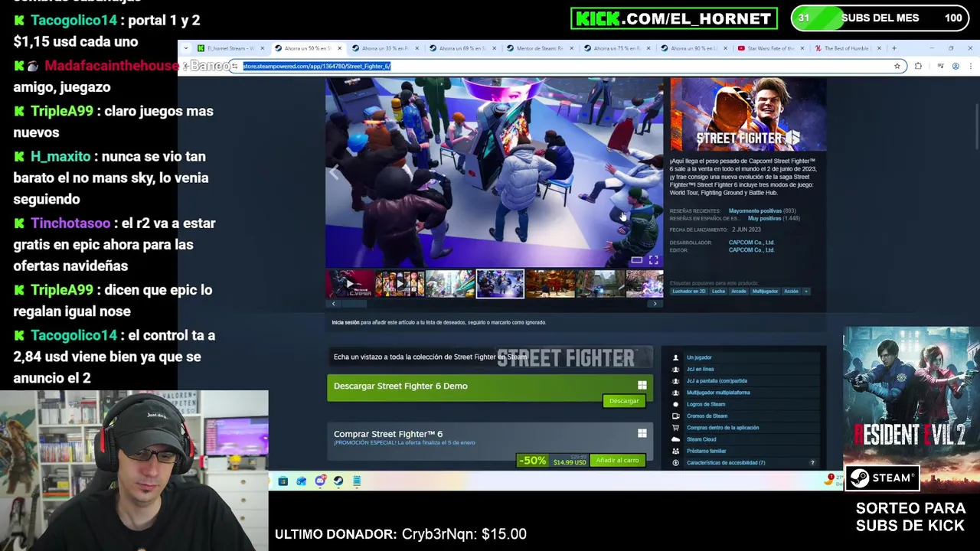Switch to the Ahorra un 69 % tab

point(462,48)
